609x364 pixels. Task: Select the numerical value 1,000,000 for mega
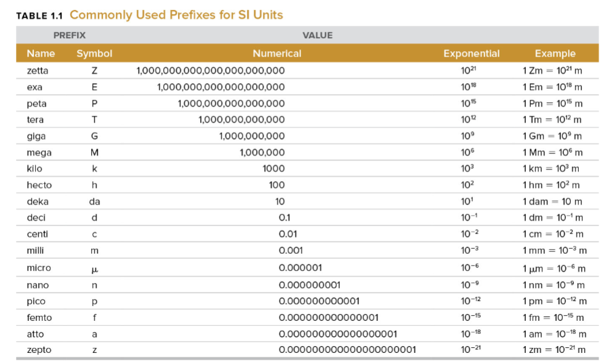click(262, 152)
